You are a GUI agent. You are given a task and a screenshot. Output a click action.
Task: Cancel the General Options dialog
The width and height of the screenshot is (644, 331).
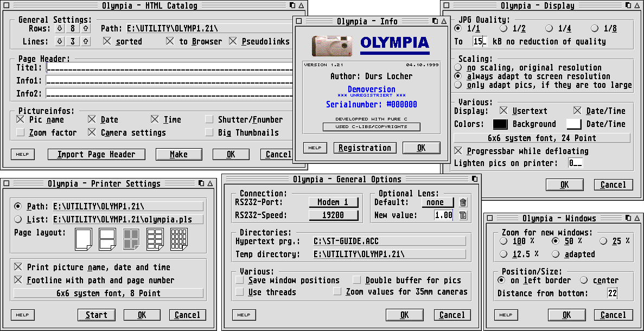[x=452, y=315]
